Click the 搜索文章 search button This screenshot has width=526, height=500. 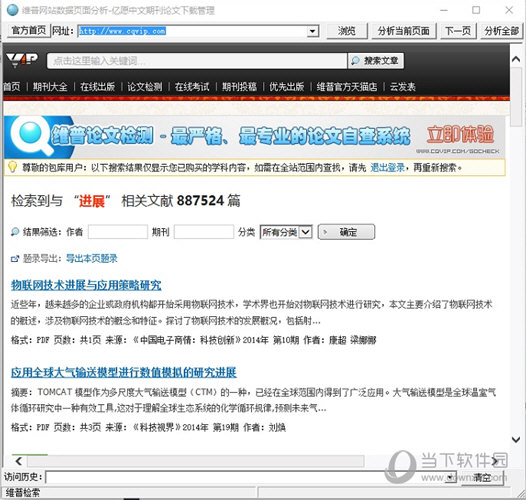click(x=376, y=61)
